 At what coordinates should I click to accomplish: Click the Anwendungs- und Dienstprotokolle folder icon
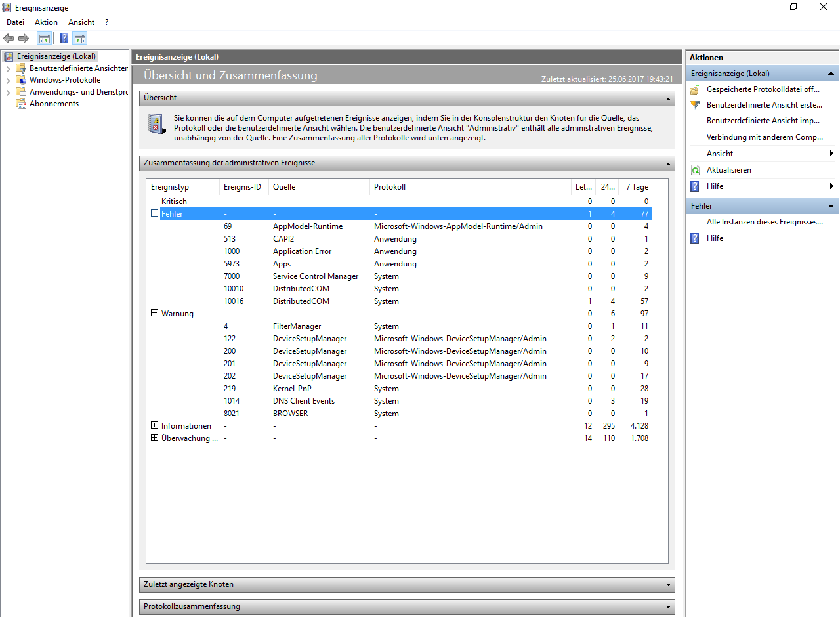tap(21, 92)
